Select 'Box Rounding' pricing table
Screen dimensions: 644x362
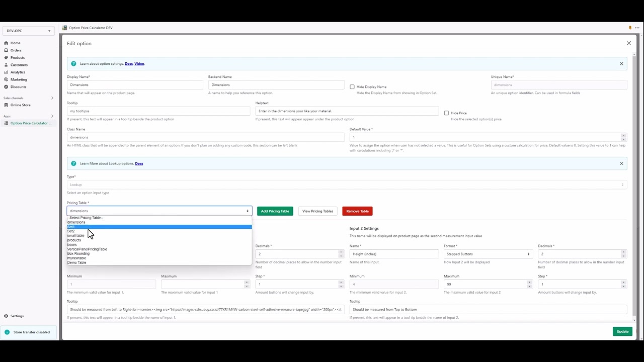(x=159, y=254)
